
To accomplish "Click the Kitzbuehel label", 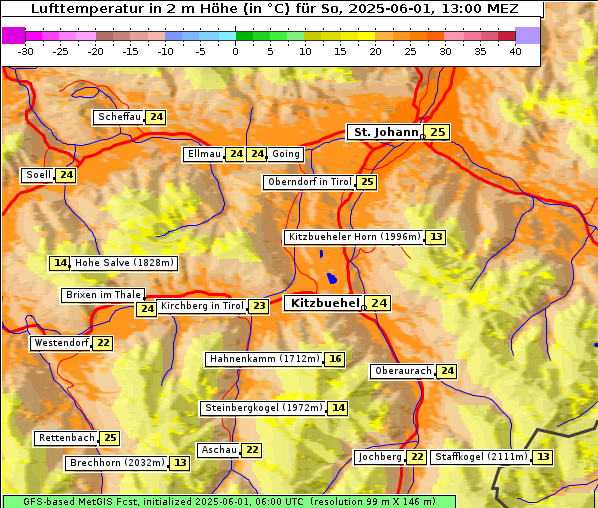I will [323, 304].
